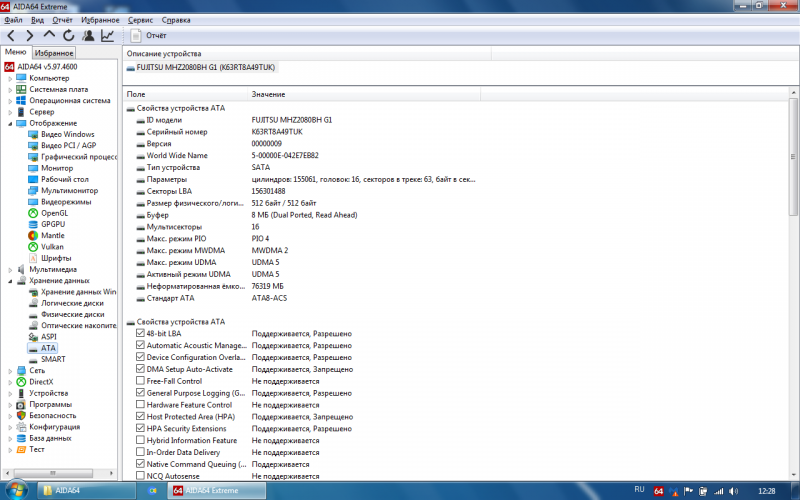Image resolution: width=800 pixels, height=500 pixels.
Task: Open the Vulkan tree entry
Action: click(52, 246)
